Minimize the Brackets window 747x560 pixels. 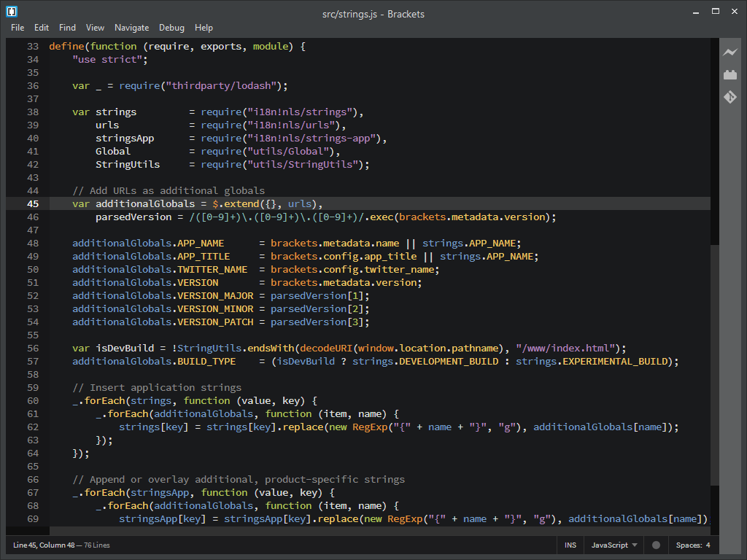coord(696,12)
